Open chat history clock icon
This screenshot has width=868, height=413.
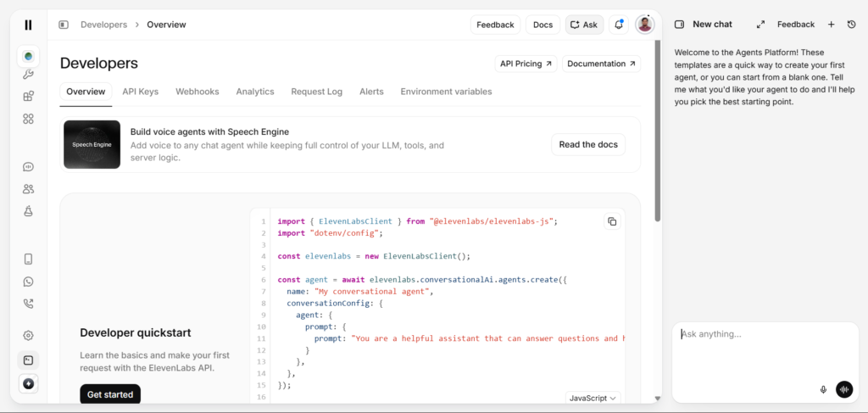852,25
